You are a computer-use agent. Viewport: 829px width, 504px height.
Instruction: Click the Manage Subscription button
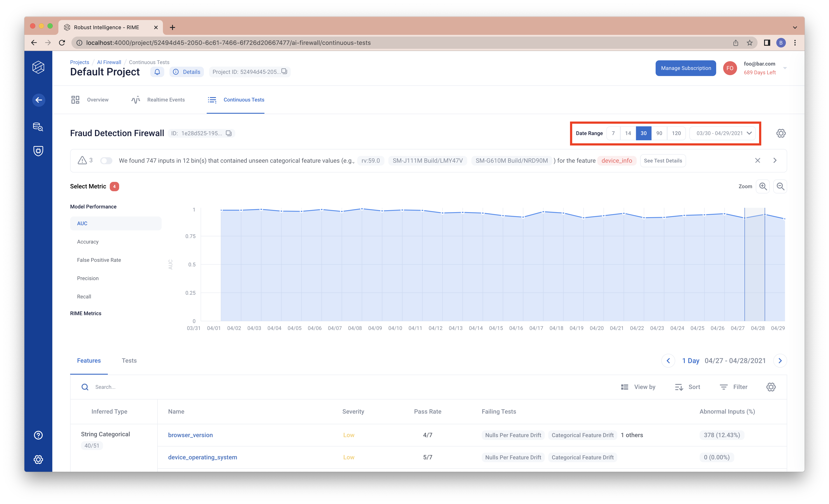686,68
